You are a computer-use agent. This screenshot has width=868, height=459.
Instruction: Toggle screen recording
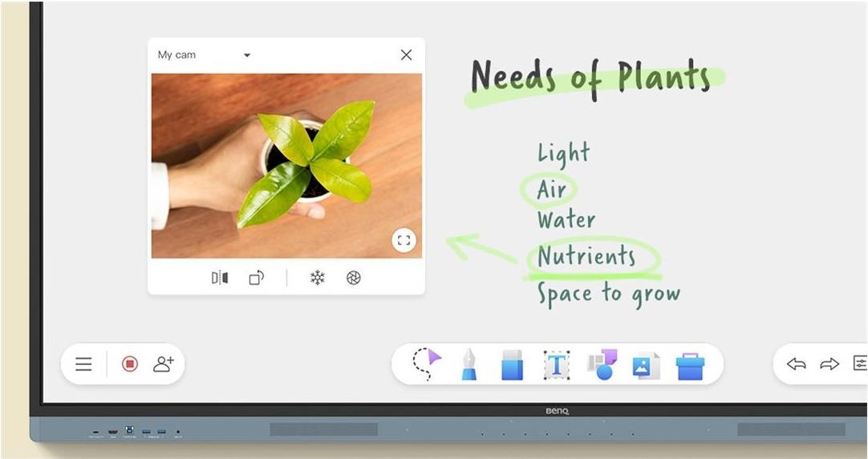(130, 364)
